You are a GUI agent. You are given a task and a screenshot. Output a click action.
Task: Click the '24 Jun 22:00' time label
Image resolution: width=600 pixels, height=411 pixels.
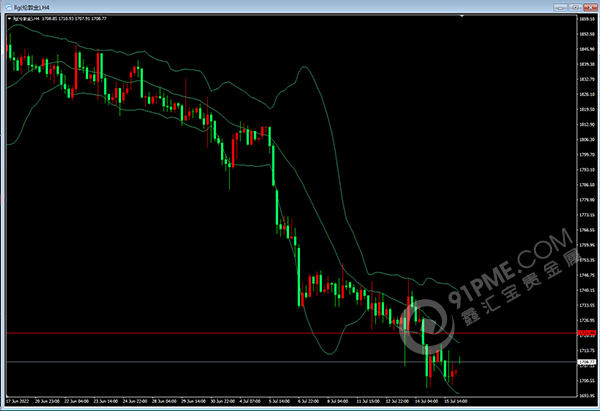(135, 401)
